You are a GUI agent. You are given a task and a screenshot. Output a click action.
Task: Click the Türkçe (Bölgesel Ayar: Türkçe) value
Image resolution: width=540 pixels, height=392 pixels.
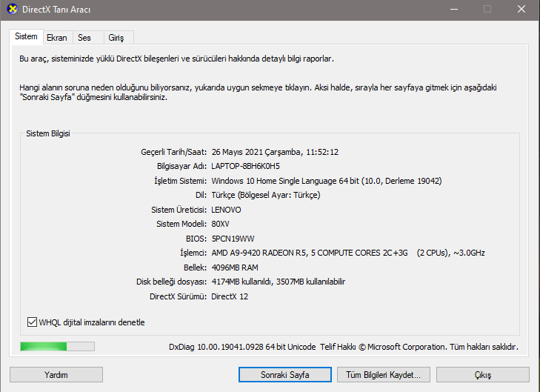tap(266, 195)
